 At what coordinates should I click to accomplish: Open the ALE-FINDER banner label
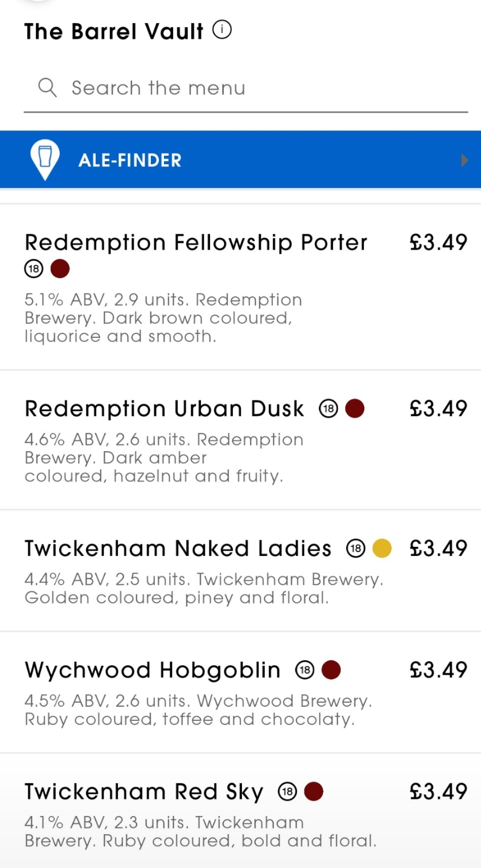click(x=130, y=160)
